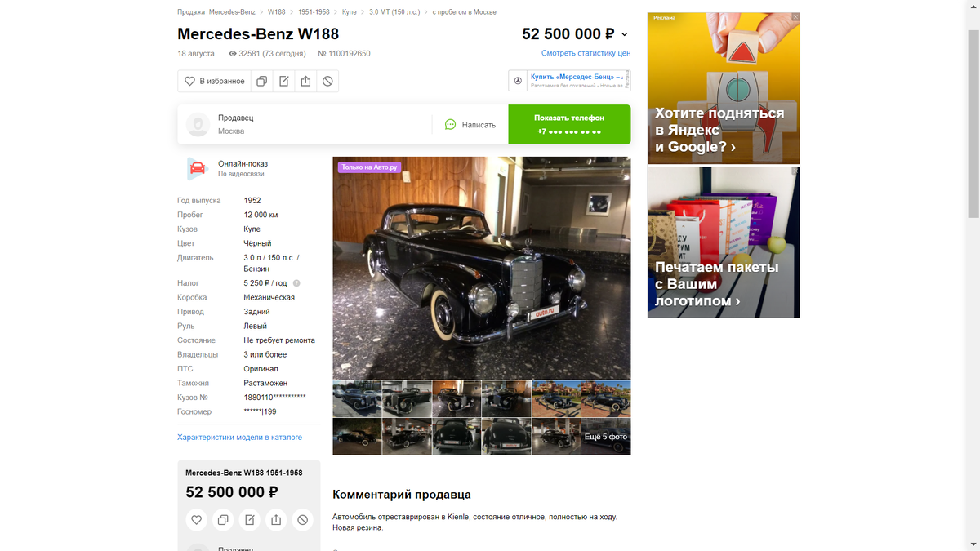Close the top Yandex ad banner
This screenshot has height=551, width=980.
pos(795,17)
